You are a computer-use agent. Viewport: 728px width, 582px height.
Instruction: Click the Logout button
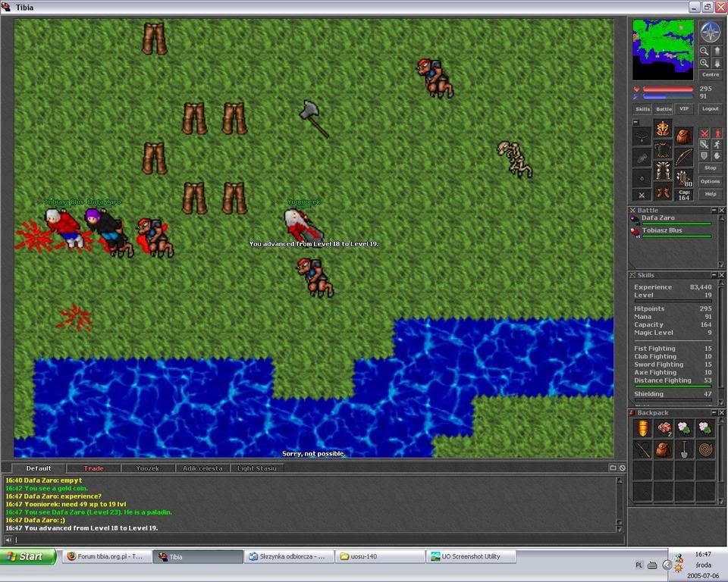[711, 109]
